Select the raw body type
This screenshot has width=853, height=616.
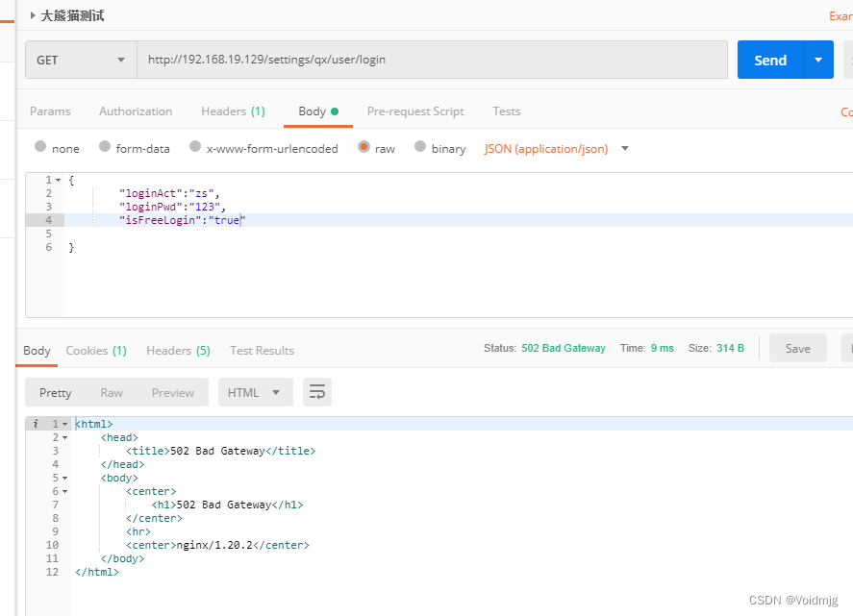[x=364, y=146]
